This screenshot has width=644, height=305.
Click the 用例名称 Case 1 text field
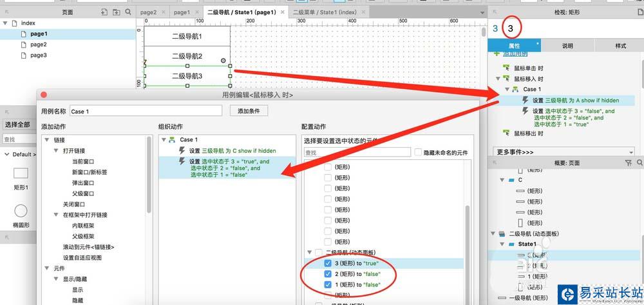146,110
